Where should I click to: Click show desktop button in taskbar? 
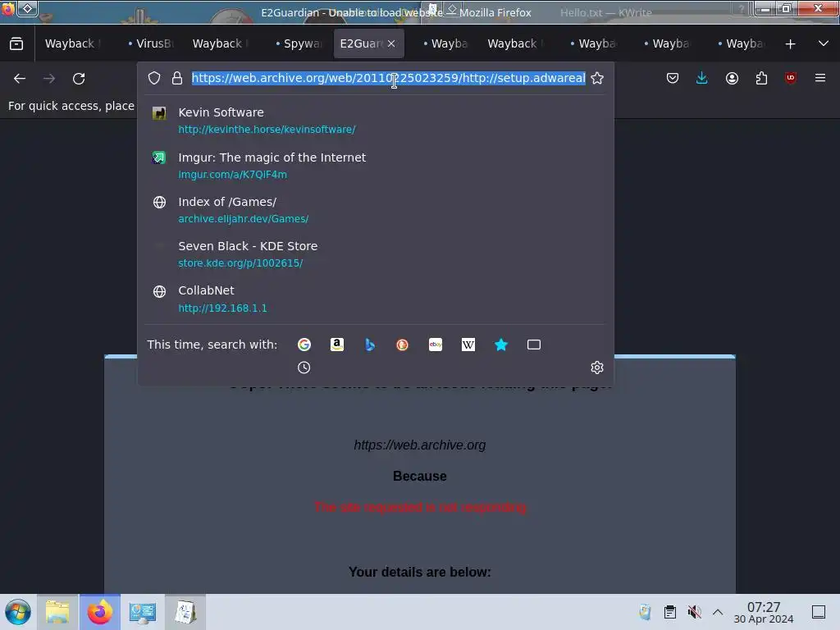click(x=819, y=612)
